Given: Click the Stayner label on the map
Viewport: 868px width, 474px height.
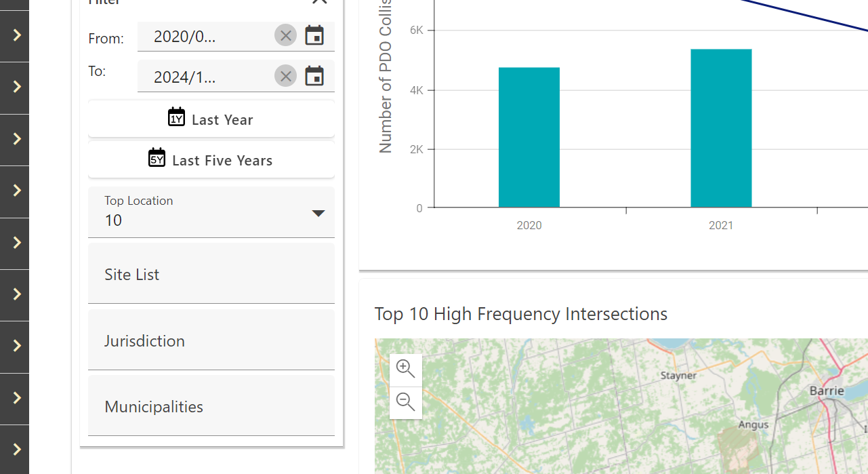Looking at the screenshot, I should pyautogui.click(x=678, y=375).
